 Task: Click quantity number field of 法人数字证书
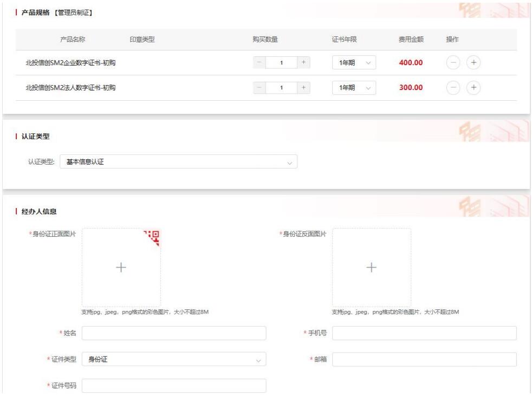[x=282, y=88]
